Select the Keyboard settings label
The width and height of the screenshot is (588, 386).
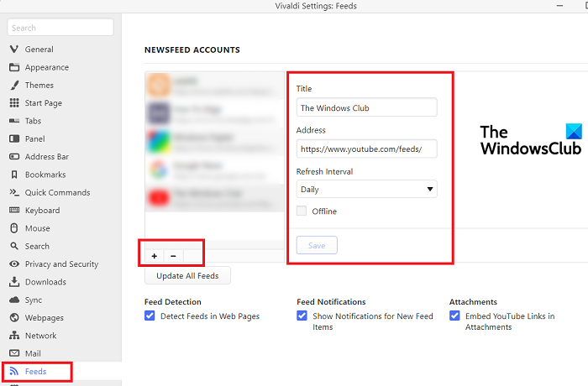(x=42, y=211)
